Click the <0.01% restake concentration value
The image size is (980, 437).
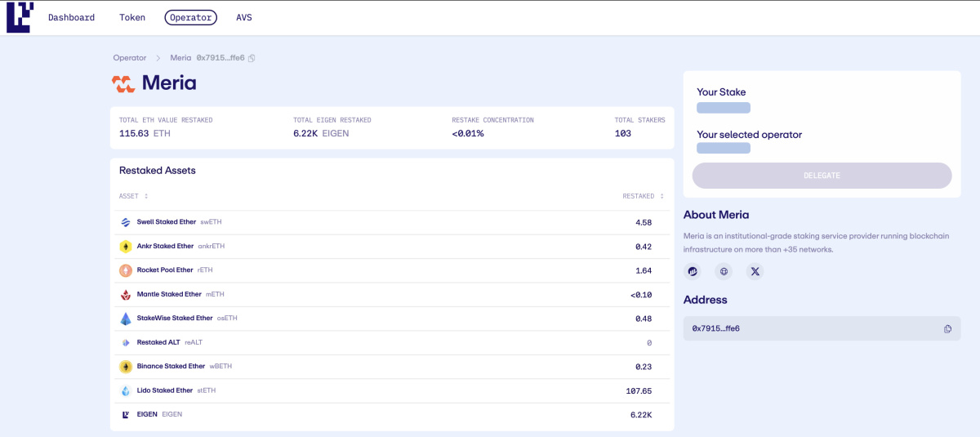pos(468,133)
